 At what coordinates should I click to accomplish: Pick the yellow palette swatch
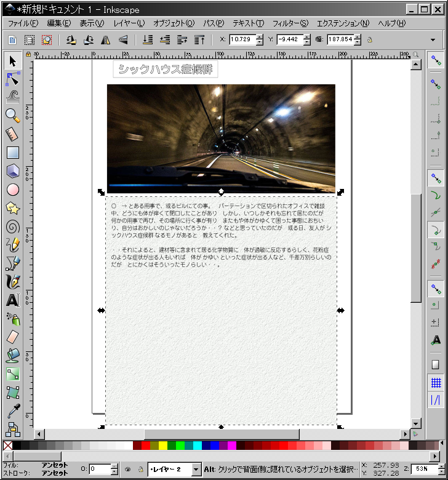tap(163, 446)
